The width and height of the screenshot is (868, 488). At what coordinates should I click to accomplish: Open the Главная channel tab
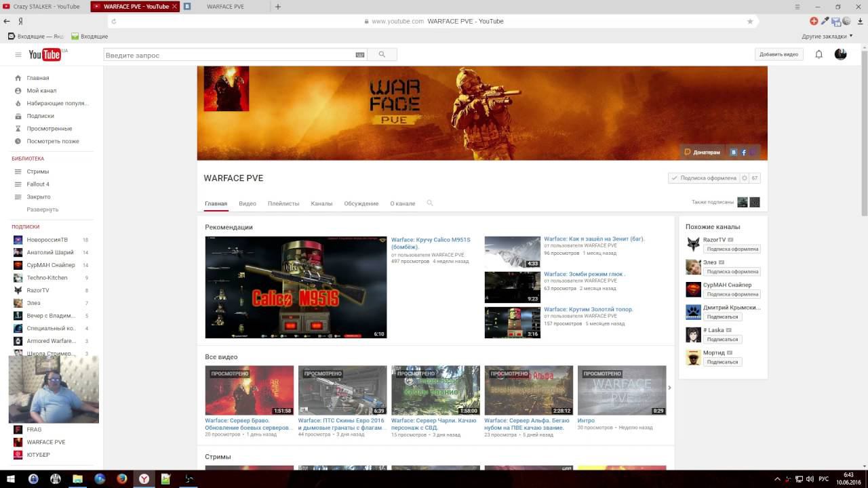[x=216, y=203]
